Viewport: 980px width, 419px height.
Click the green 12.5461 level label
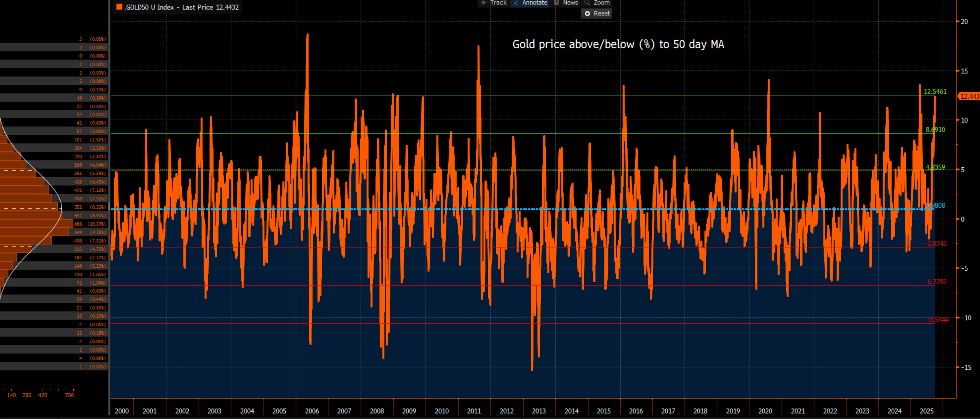point(935,92)
